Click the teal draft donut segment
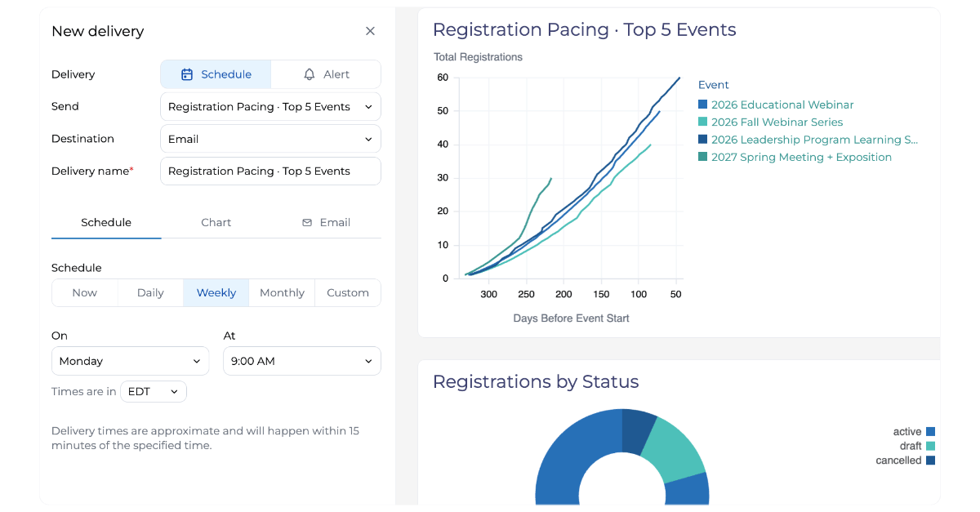Viewport: 980px width, 512px height. click(x=675, y=449)
